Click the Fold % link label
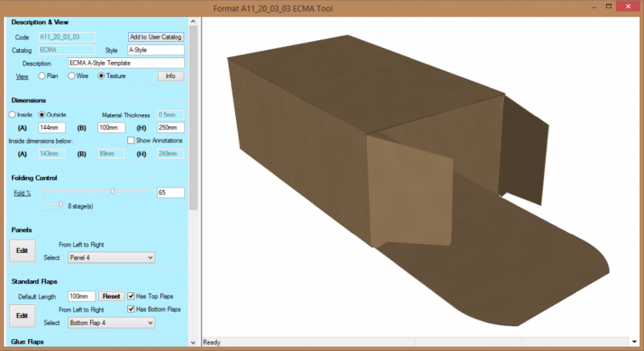Image resolution: width=644 pixels, height=351 pixels. pyautogui.click(x=23, y=193)
